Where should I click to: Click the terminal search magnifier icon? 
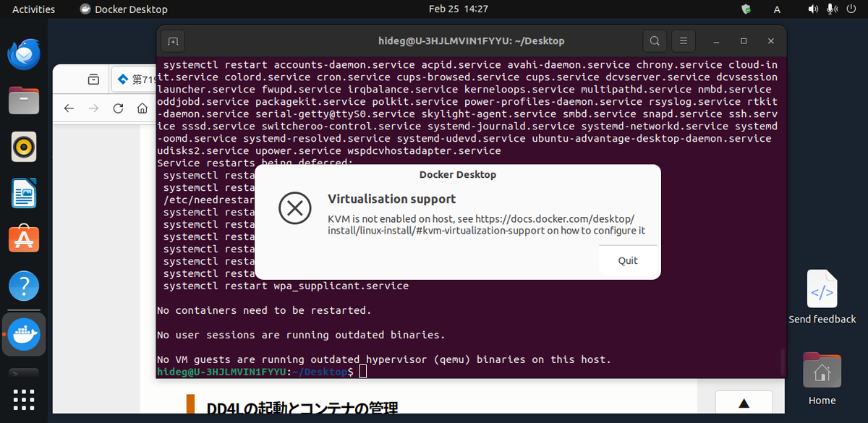654,41
